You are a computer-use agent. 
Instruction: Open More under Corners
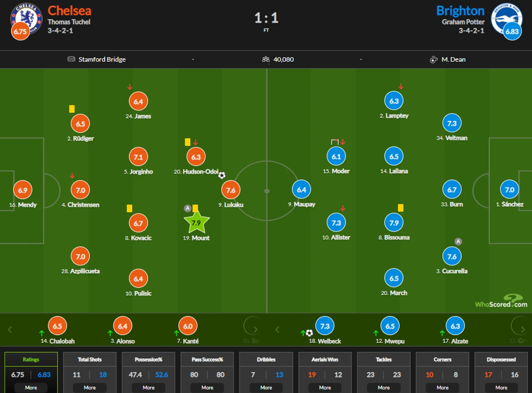pos(442,388)
